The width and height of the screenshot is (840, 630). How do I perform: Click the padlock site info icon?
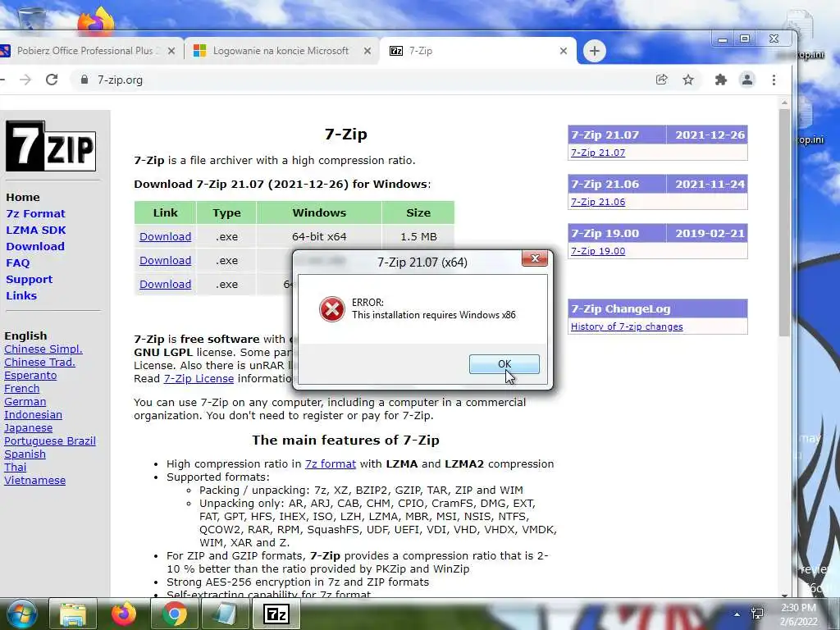pyautogui.click(x=84, y=80)
